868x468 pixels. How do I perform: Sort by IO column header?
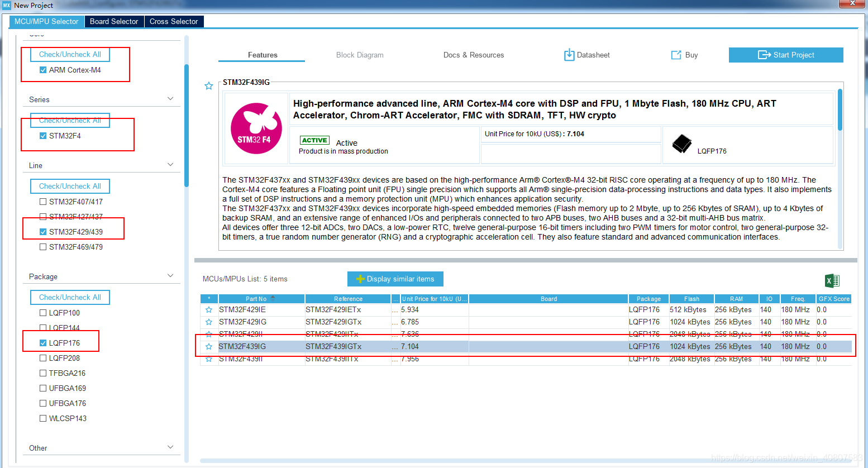click(x=769, y=299)
